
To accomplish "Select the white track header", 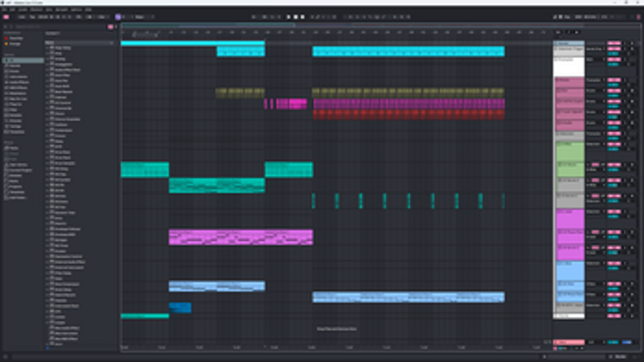I will point(569,67).
